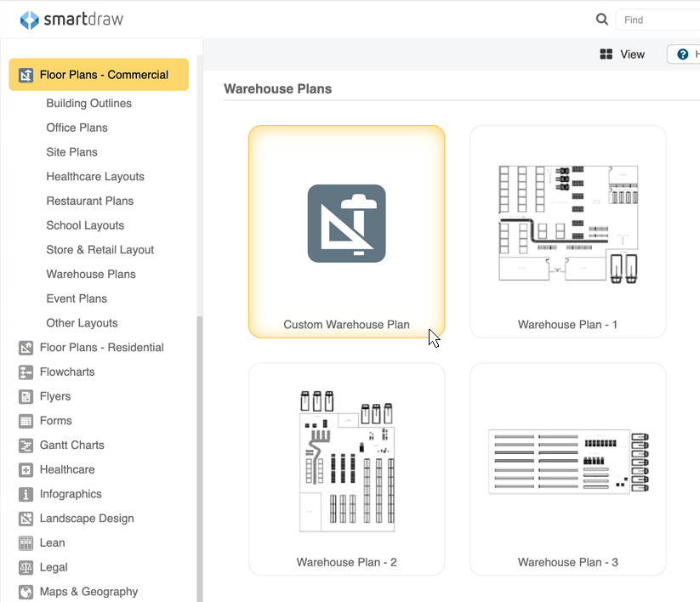
Task: Select School Layouts subcategory
Action: (x=85, y=225)
